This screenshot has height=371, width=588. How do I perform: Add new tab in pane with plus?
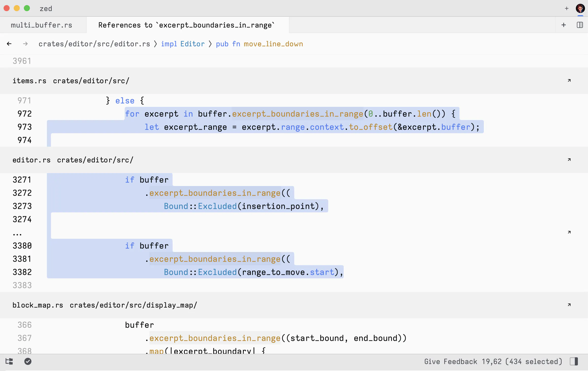[563, 25]
